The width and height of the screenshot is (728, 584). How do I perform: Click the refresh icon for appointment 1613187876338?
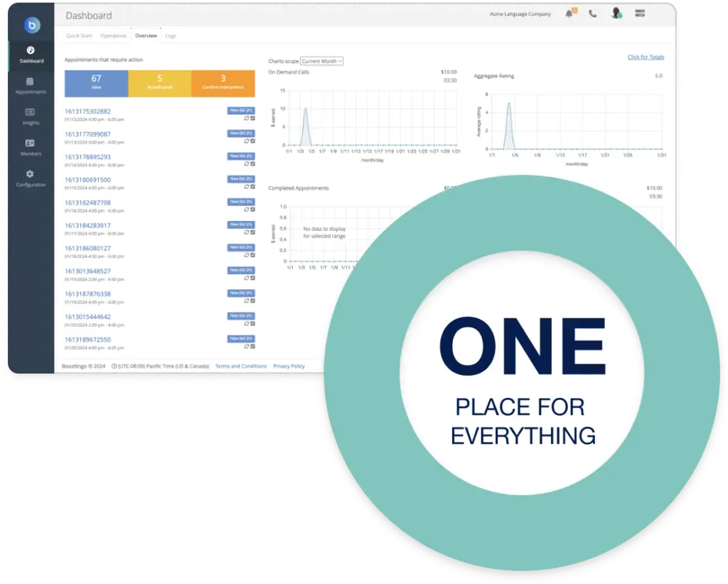pos(247,301)
